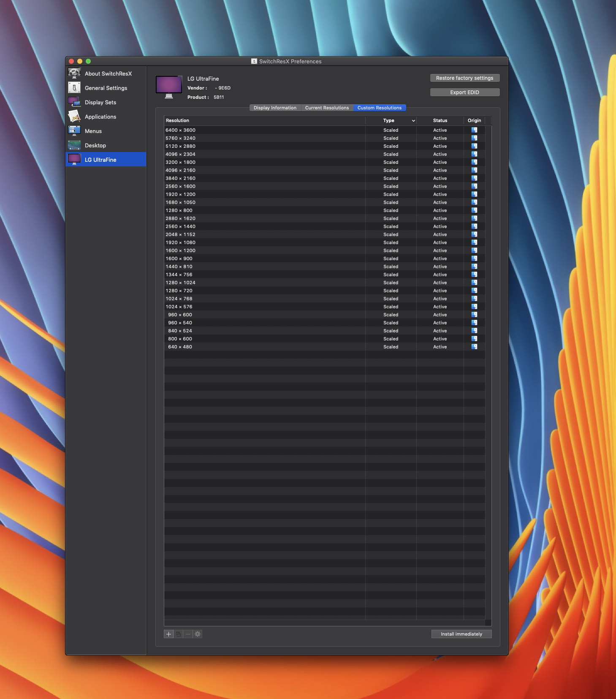Click Scaled type of 6400 × 3600
The image size is (616, 699).
391,130
